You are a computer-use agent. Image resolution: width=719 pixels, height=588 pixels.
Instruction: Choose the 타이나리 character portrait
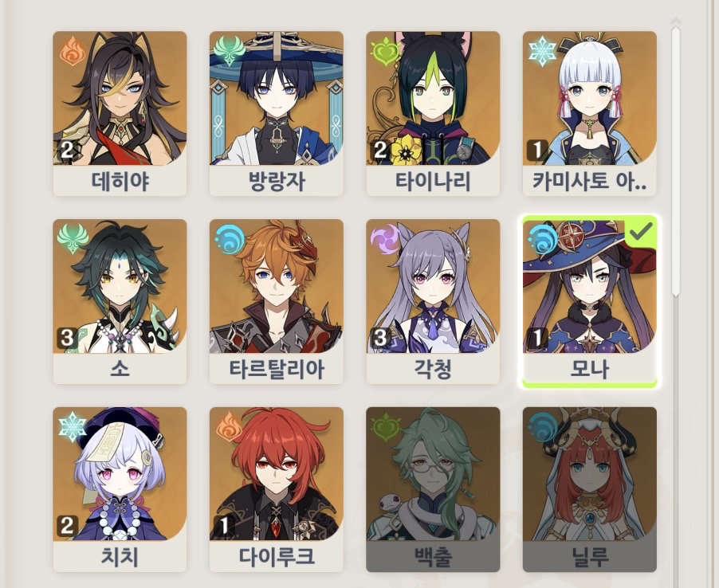point(433,98)
